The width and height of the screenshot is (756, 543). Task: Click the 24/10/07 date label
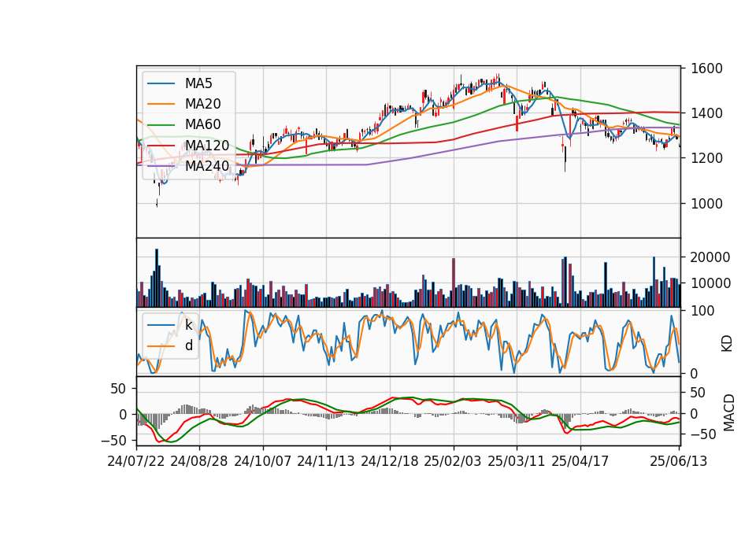click(263, 461)
